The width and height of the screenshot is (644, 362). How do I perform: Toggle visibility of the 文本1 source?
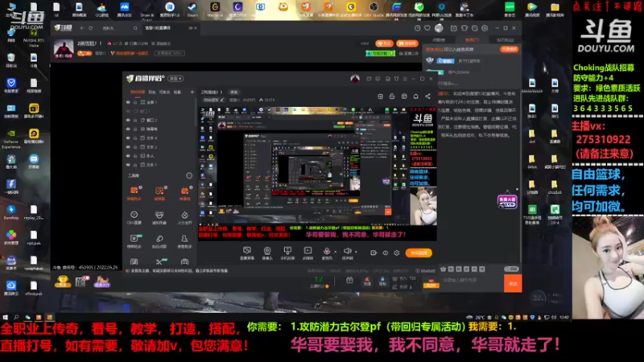128,165
